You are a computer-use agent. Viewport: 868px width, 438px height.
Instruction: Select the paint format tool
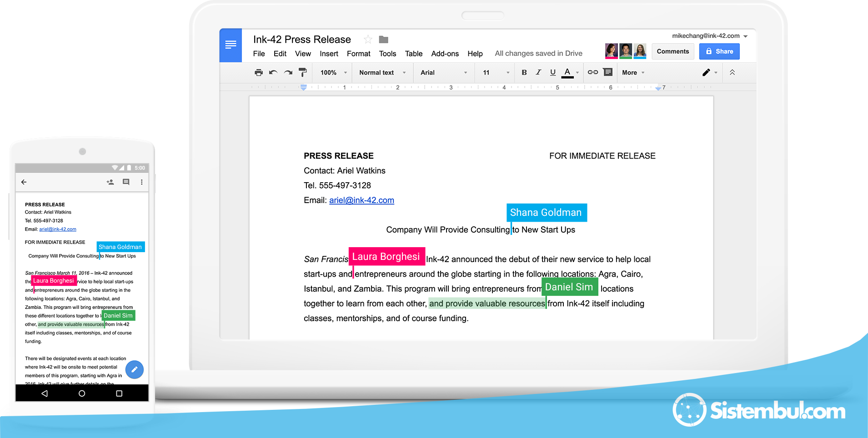click(x=302, y=73)
